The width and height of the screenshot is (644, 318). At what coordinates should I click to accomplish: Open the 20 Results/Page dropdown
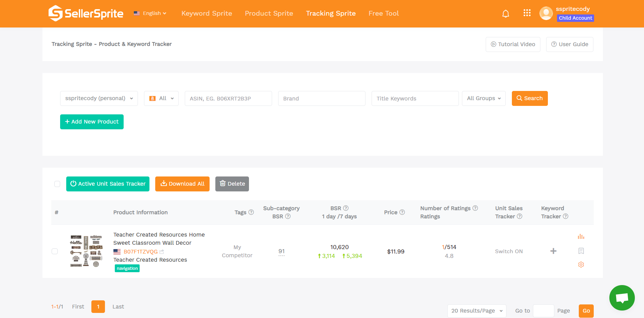[x=477, y=311]
